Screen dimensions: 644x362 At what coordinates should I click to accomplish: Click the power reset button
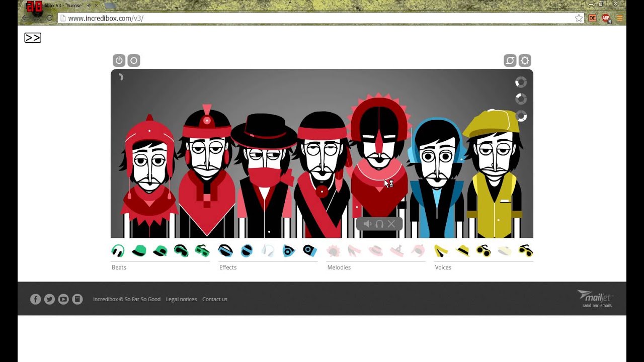point(119,60)
